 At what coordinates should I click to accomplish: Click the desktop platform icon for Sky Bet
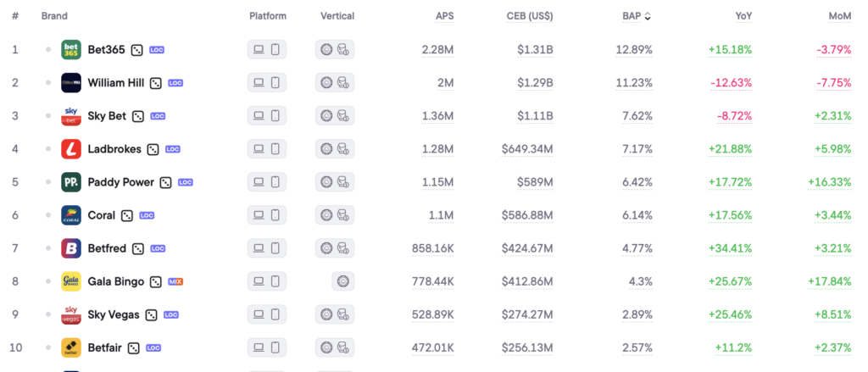(259, 116)
